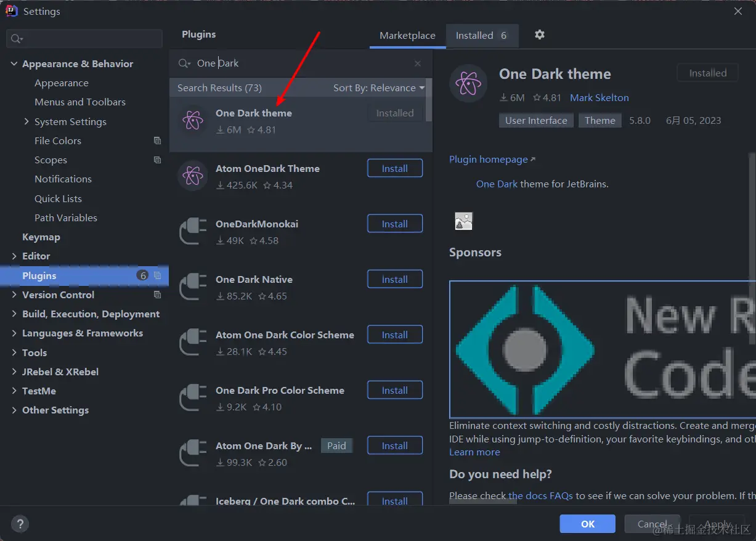The height and width of the screenshot is (541, 756).
Task: Click the IntelliJ logo in title bar
Action: point(12,11)
